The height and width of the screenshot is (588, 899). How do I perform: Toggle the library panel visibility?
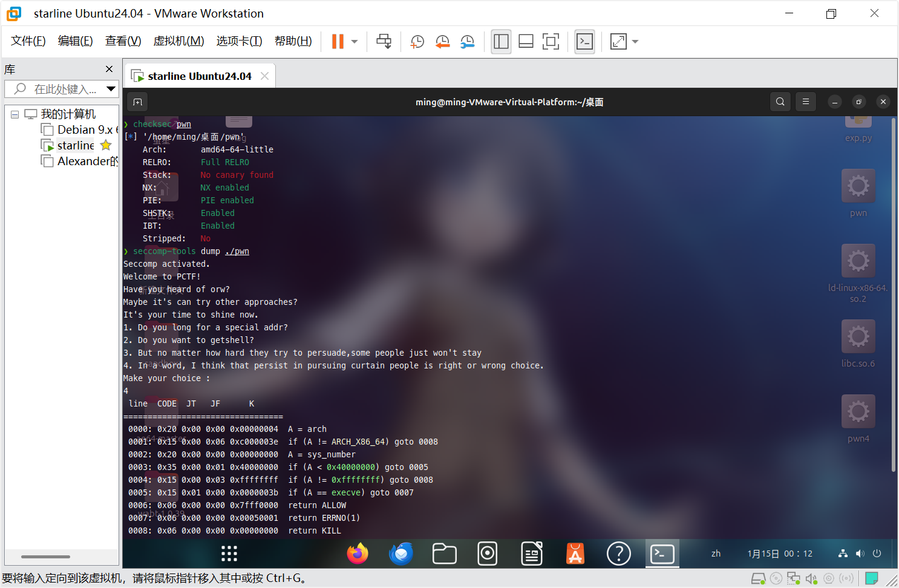coord(501,41)
